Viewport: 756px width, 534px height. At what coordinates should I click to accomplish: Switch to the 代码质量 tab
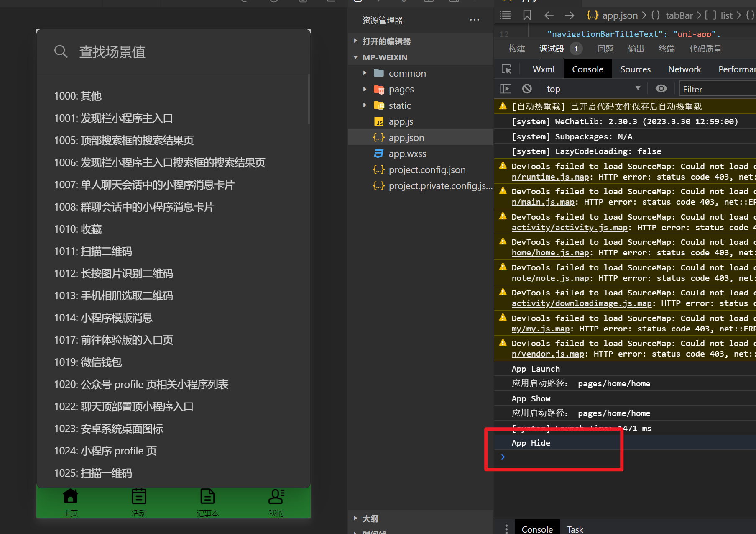pos(705,49)
